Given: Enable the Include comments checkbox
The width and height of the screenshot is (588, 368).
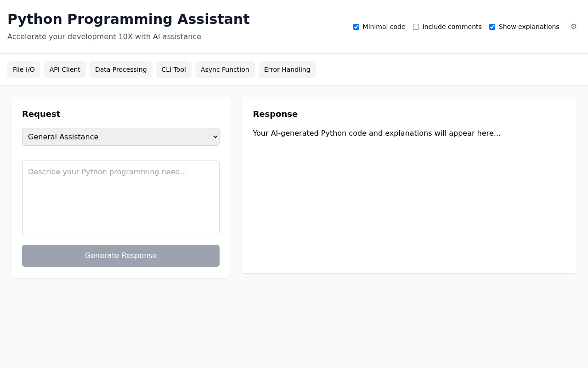Looking at the screenshot, I should point(415,27).
